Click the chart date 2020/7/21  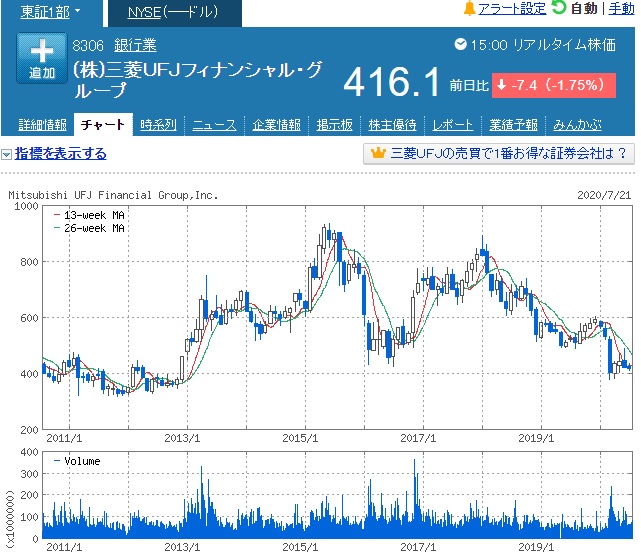pyautogui.click(x=604, y=195)
